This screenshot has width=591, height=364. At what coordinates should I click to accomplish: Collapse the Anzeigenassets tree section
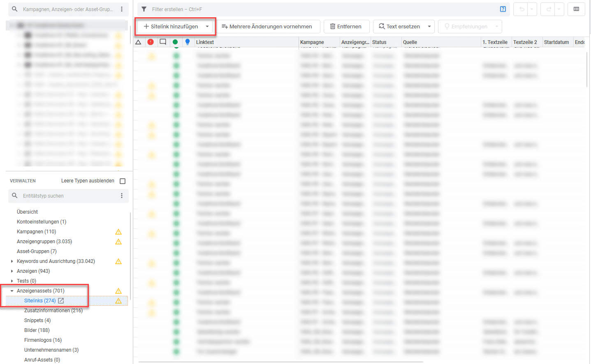pos(12,290)
